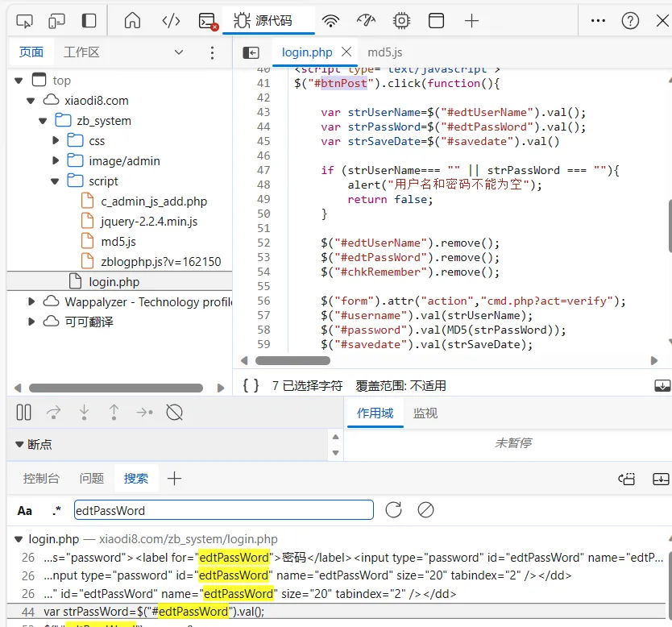Viewport: 672px width, 627px height.
Task: Toggle deactivate breakpoints button
Action: [x=174, y=413]
